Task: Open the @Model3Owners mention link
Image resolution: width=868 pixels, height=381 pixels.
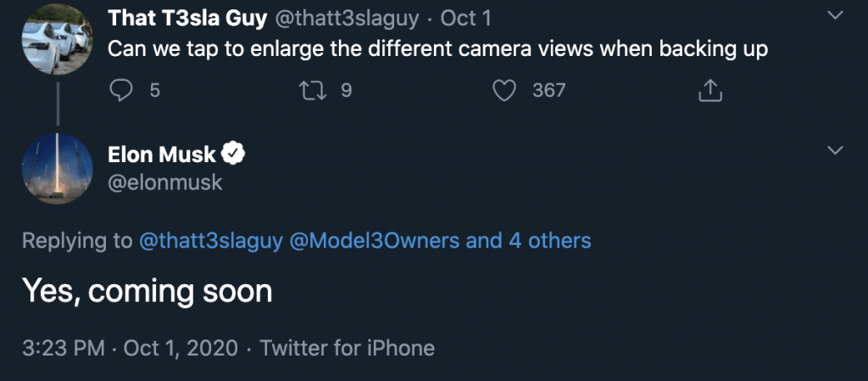Action: 376,240
